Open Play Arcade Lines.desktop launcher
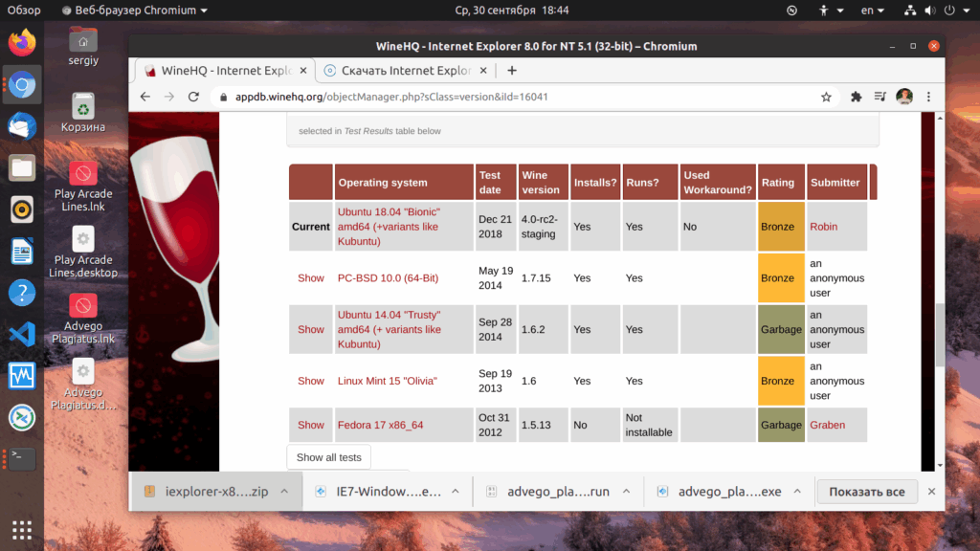This screenshot has height=551, width=980. click(x=83, y=253)
